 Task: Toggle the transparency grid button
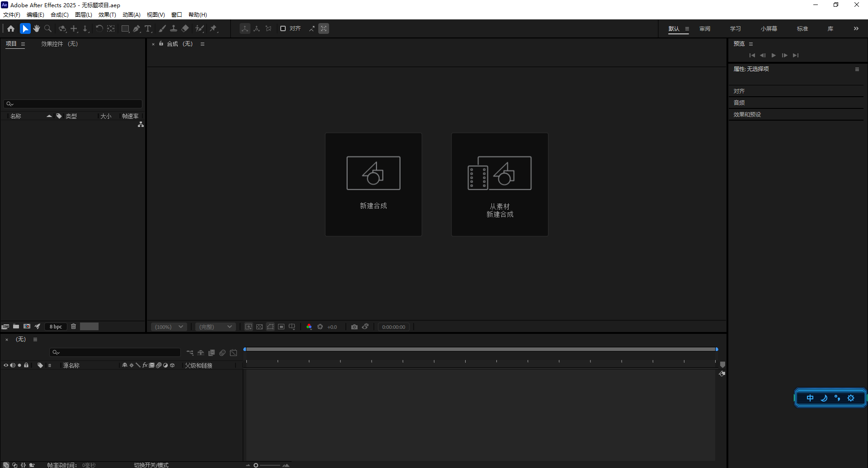tap(259, 327)
